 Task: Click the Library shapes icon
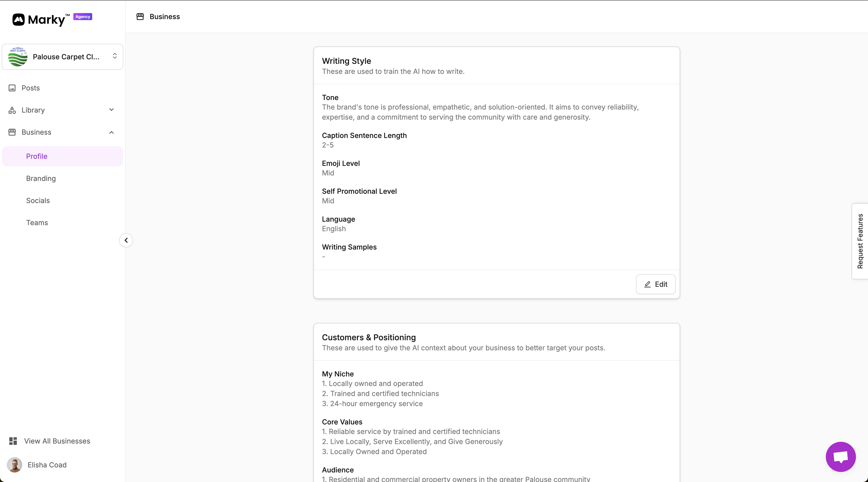click(12, 110)
